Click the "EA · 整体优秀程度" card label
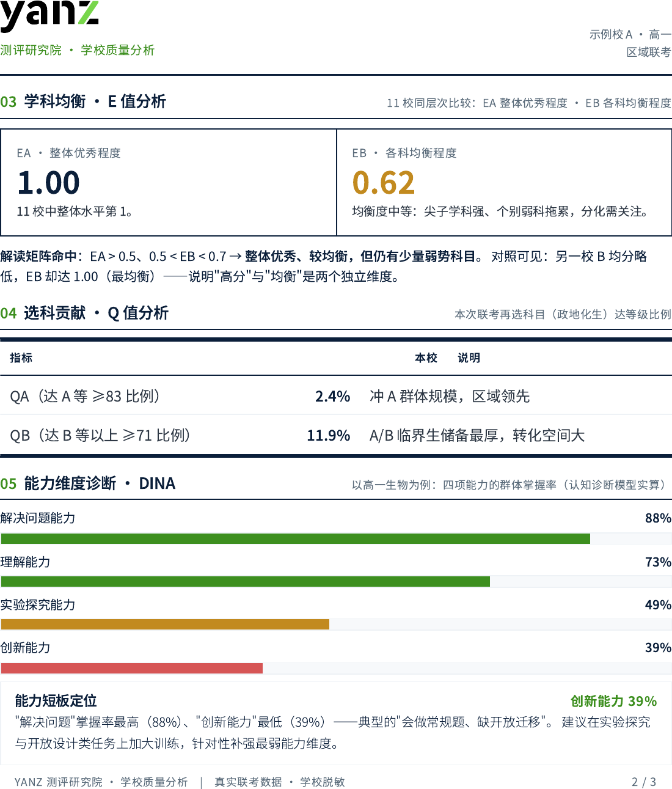This screenshot has height=789, width=672. 68,153
